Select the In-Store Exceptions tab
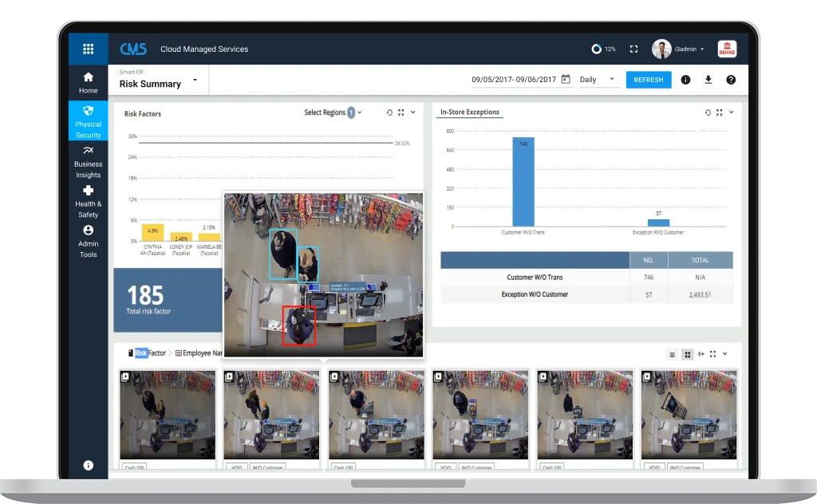Screen dimensions: 817x504 (470, 112)
